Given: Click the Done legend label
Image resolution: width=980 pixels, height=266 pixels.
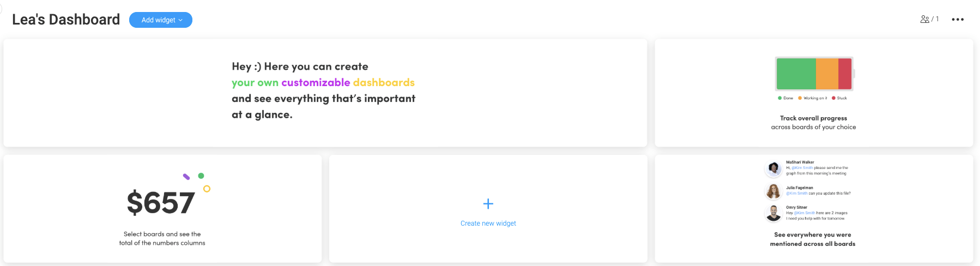Looking at the screenshot, I should 788,98.
